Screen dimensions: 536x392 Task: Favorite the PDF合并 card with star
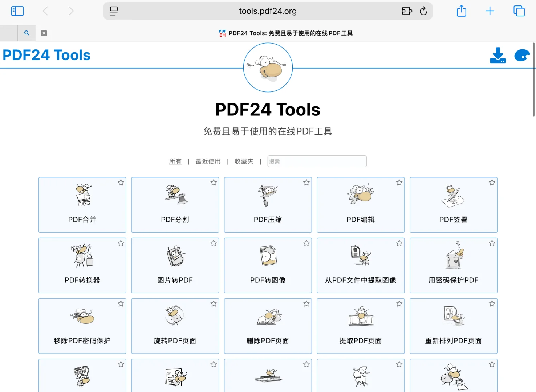[121, 183]
